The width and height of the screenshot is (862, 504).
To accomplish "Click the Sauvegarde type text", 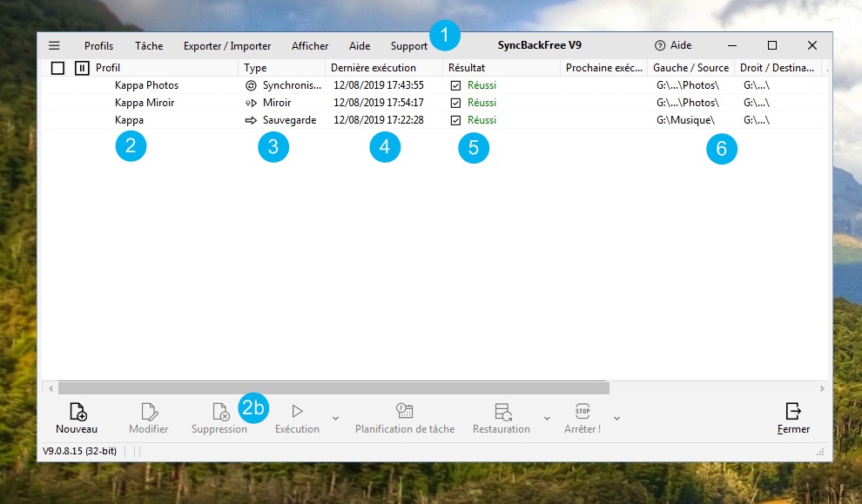I will tap(290, 120).
